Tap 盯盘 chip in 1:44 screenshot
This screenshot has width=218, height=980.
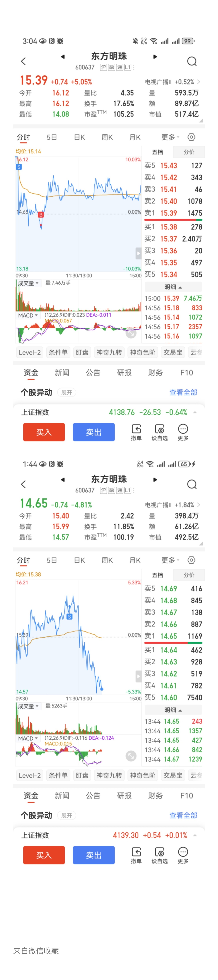click(82, 775)
